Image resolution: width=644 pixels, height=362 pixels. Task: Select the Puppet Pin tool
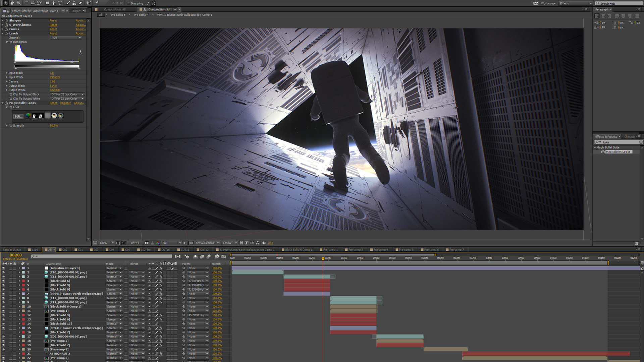[x=97, y=3]
